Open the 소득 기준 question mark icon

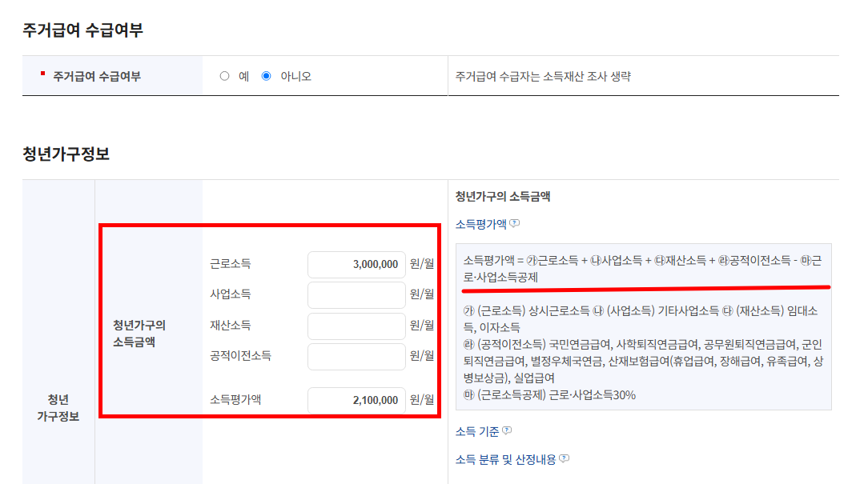tap(506, 430)
